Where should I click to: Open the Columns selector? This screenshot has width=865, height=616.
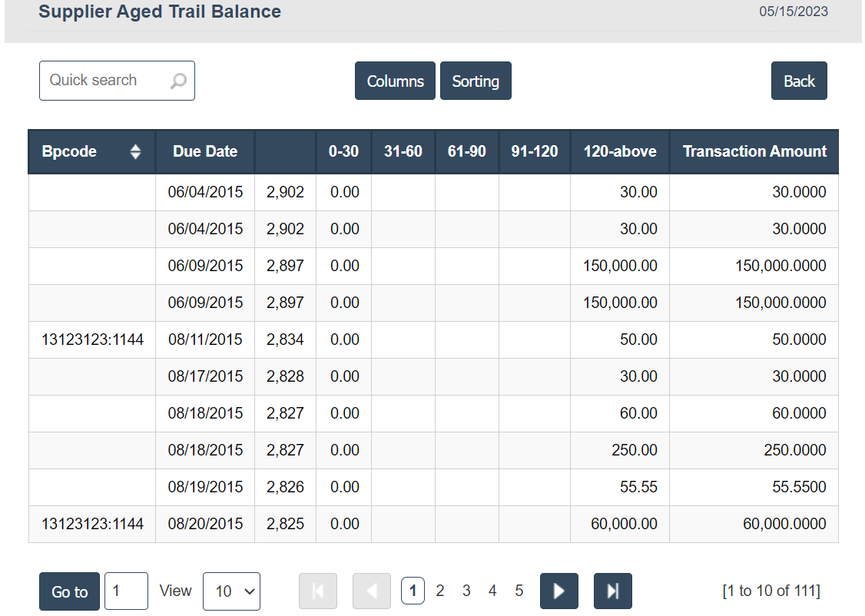coord(395,81)
